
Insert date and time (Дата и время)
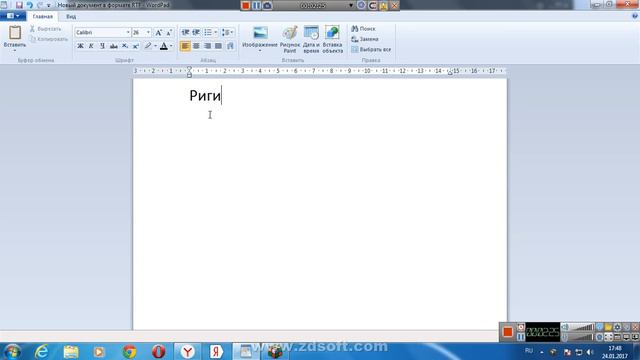click(x=311, y=39)
